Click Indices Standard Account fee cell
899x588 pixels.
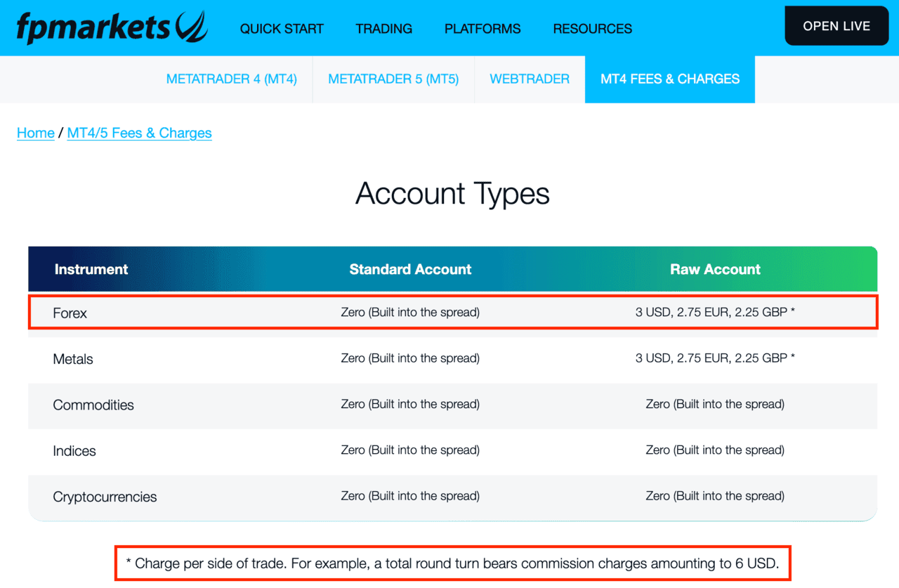coord(410,450)
